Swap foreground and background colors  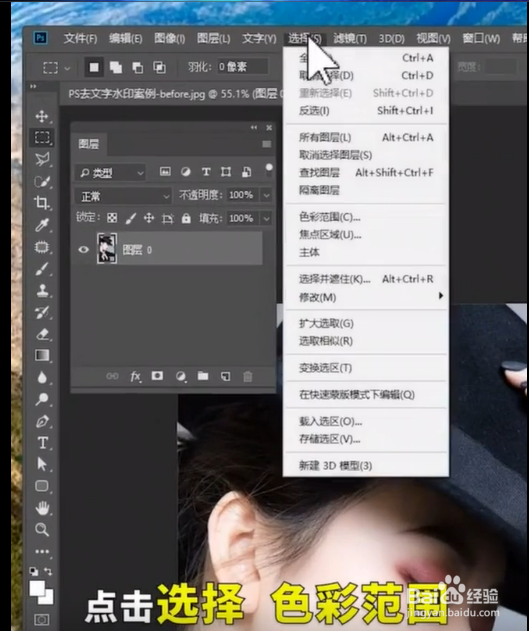[x=48, y=571]
